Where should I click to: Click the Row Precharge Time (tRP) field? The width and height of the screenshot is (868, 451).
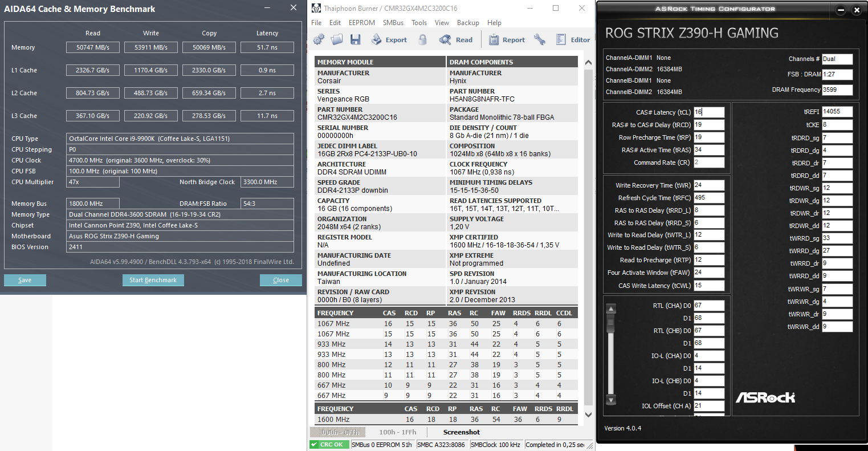click(709, 137)
